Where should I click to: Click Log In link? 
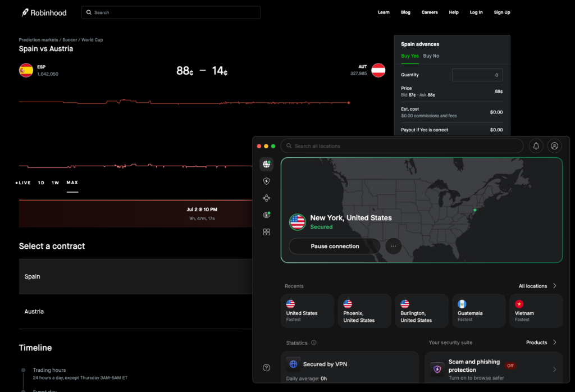[x=476, y=12]
